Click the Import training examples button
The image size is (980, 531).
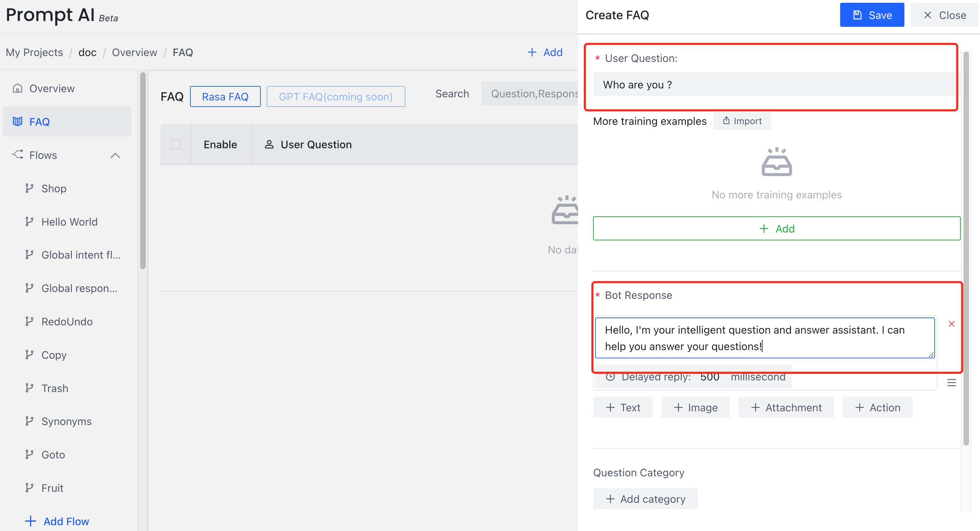coord(742,121)
